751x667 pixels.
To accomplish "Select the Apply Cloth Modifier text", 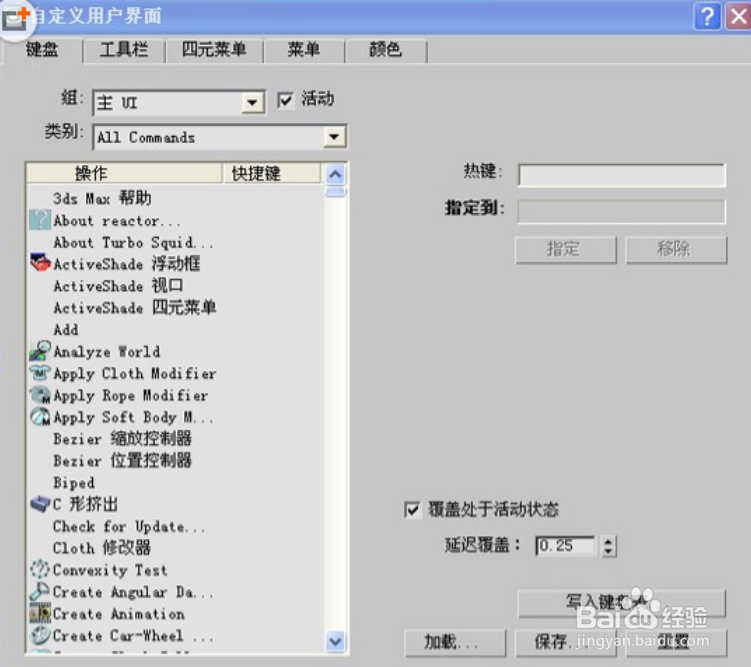I will point(135,373).
